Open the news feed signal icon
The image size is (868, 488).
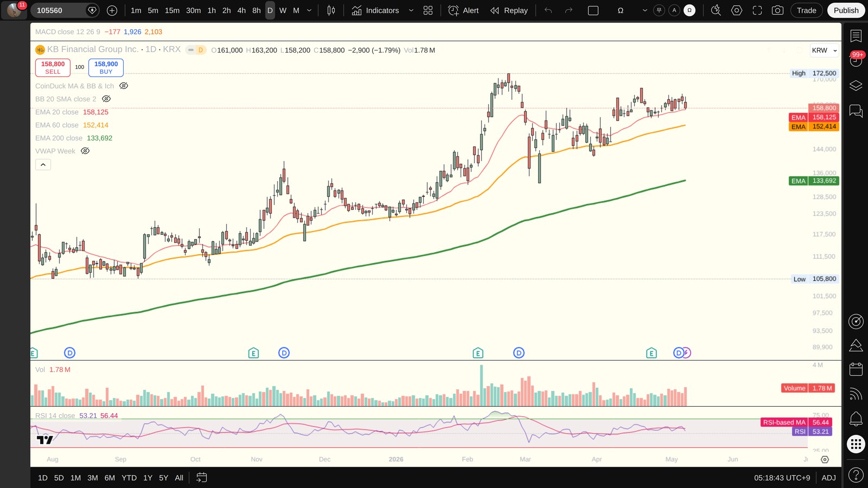pos(856,394)
